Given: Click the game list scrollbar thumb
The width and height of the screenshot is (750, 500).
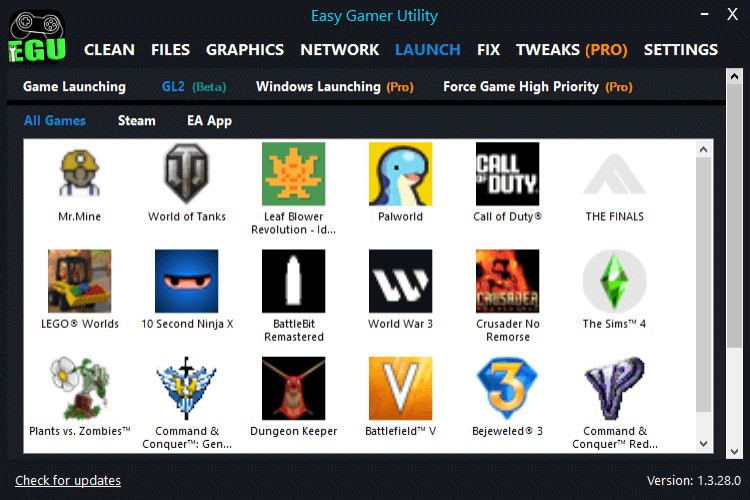Looking at the screenshot, I should pos(703,284).
